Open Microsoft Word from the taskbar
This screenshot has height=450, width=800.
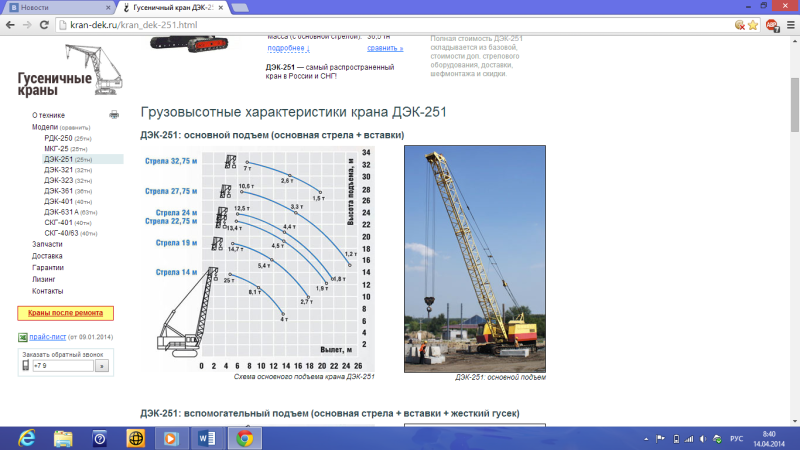[x=207, y=438]
